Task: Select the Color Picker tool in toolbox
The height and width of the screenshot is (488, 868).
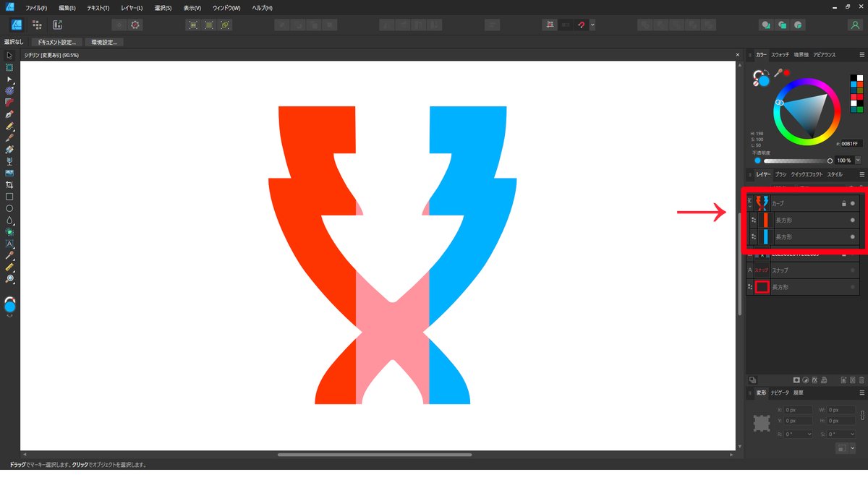Action: pyautogui.click(x=9, y=255)
